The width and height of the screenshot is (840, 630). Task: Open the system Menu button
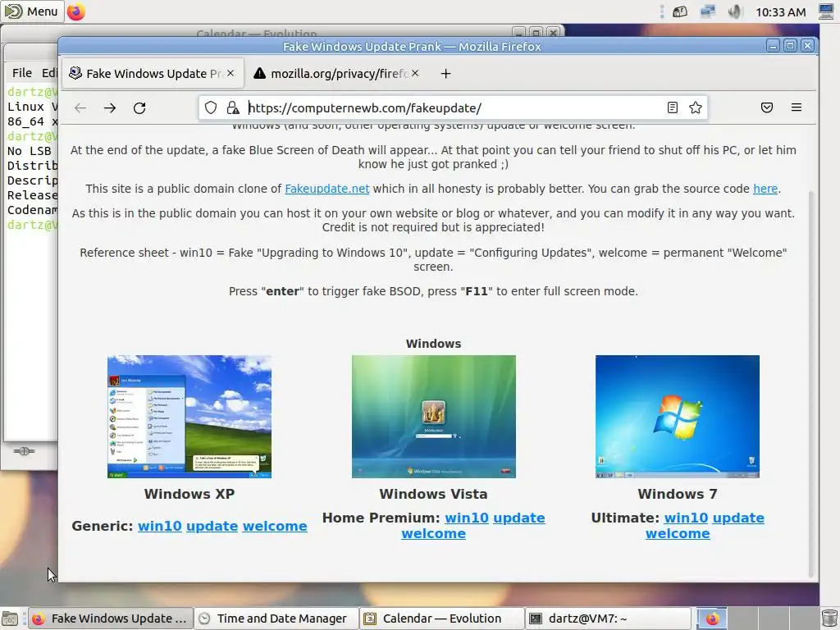[31, 11]
